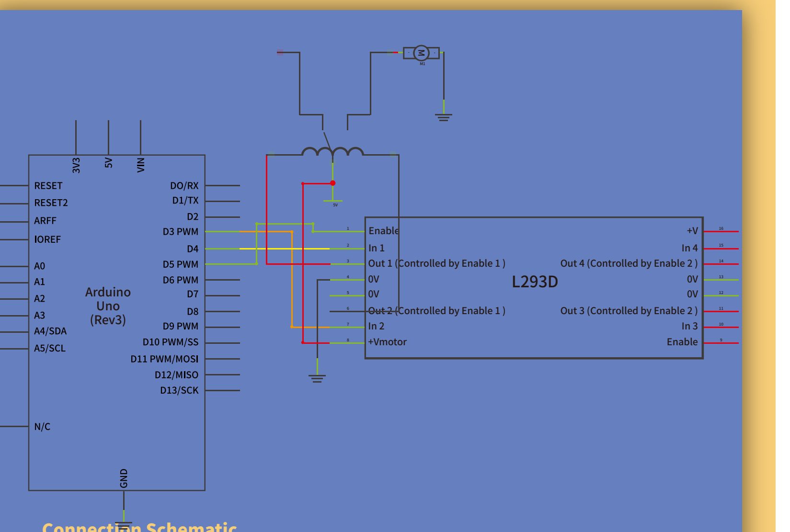This screenshot has height=532, width=790.
Task: Select the D4 pin label
Action: pos(193,249)
